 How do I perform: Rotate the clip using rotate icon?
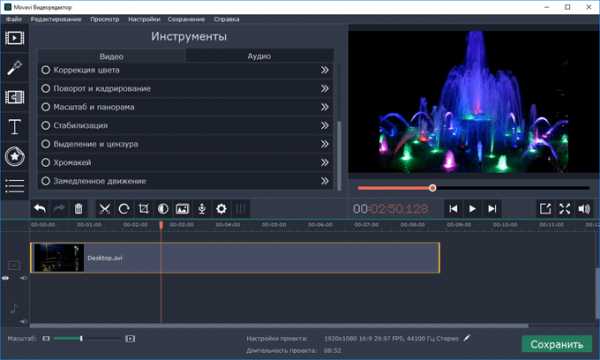click(124, 209)
